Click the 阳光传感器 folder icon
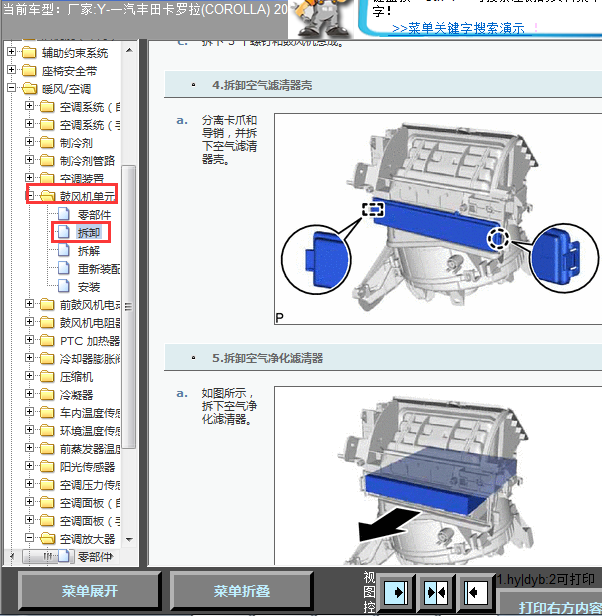This screenshot has width=602, height=616. 47,467
